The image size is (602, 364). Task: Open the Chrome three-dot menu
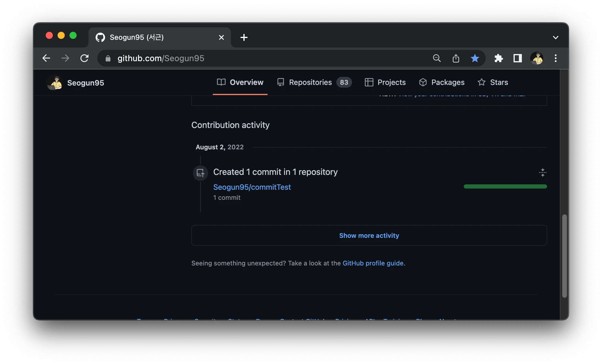point(556,58)
